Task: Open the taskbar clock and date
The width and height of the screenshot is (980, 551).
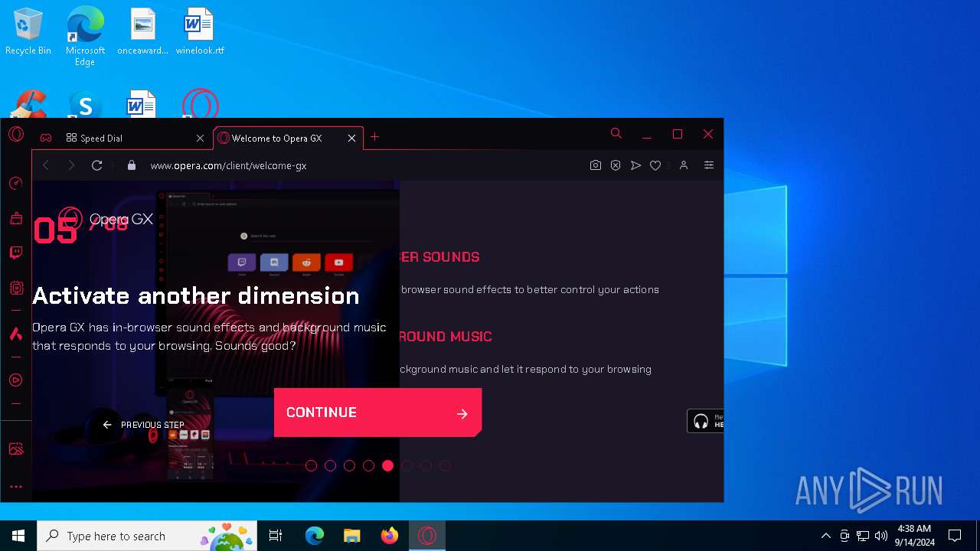Action: [914, 536]
